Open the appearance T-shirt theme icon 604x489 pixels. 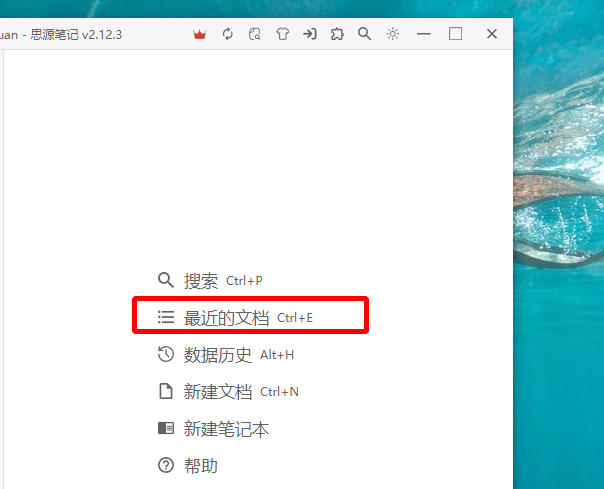pyautogui.click(x=282, y=34)
